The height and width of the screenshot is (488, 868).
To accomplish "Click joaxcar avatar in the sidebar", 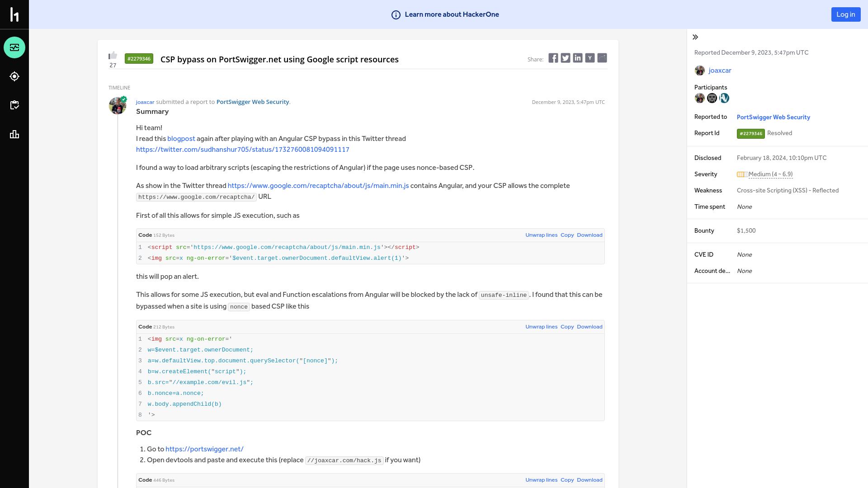I will [x=700, y=70].
